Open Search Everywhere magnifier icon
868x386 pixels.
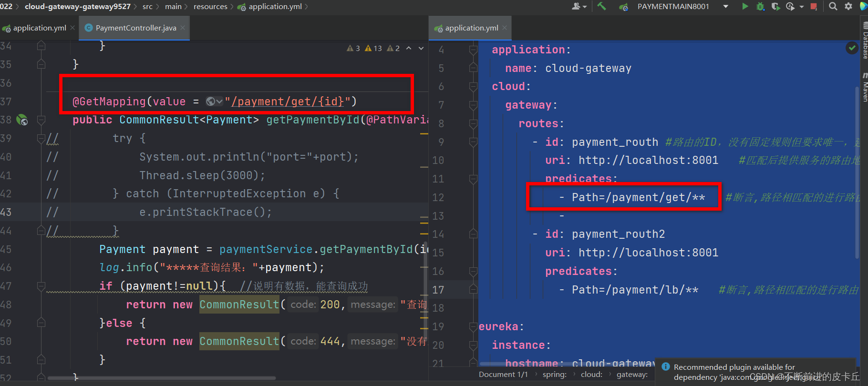(833, 6)
